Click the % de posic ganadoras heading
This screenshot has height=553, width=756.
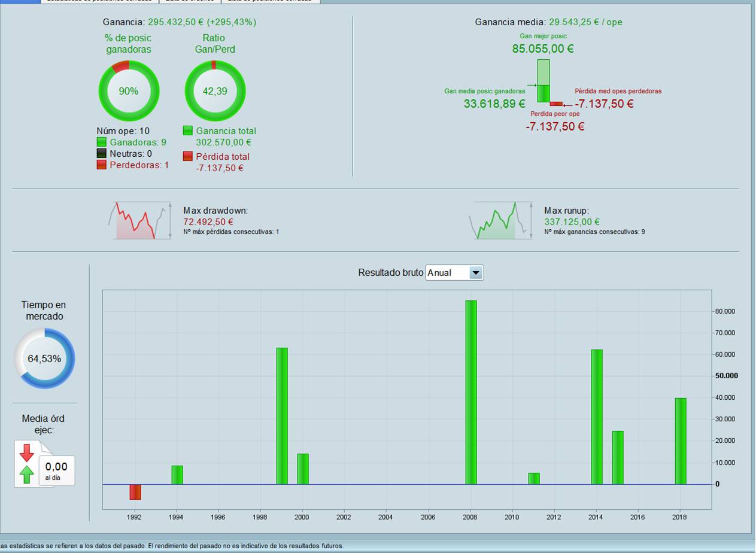click(129, 44)
